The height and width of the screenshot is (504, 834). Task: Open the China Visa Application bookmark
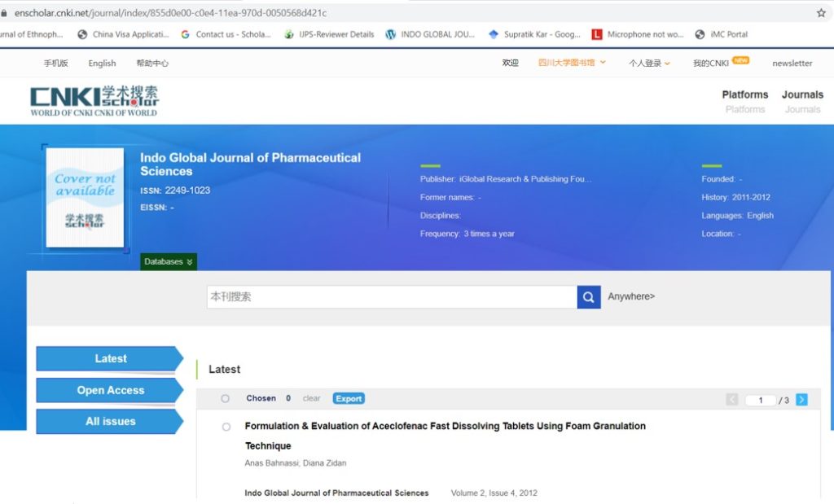124,34
